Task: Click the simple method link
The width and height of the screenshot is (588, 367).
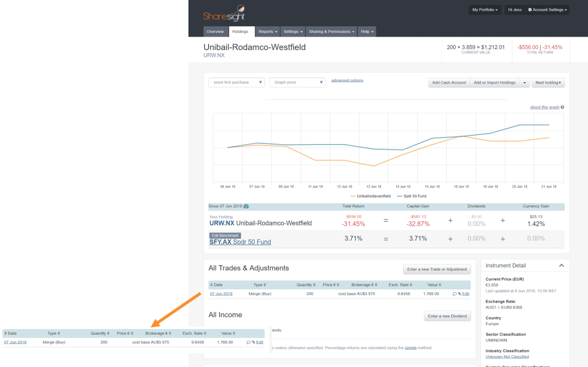Action: 411,348
